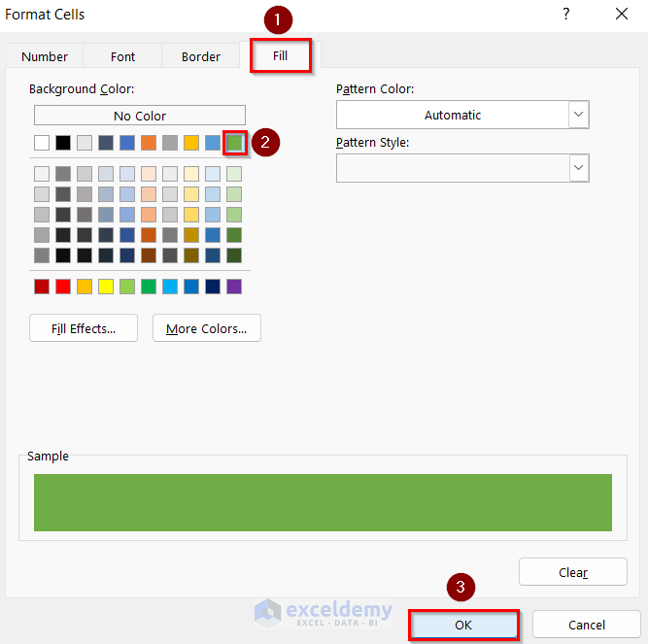Click the No Color button

(x=140, y=116)
